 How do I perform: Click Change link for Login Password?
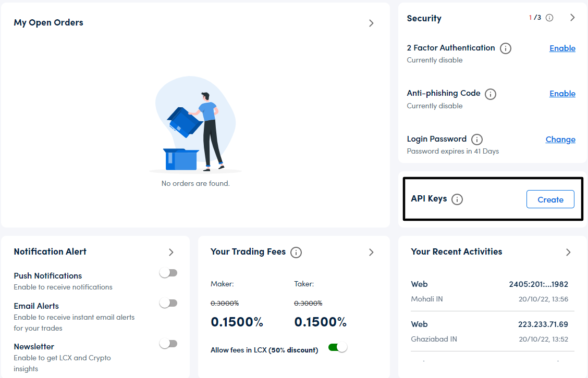tap(560, 140)
